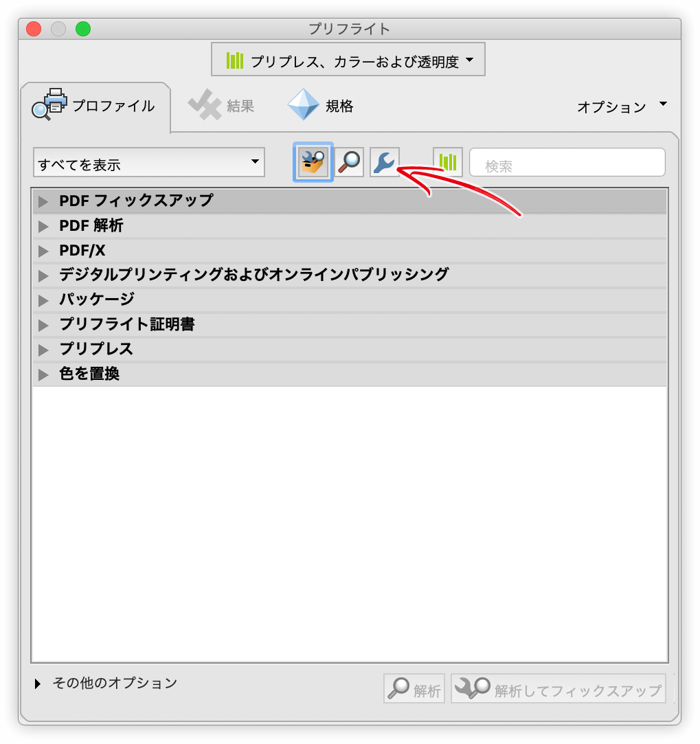Select the PDF/X row label

(82, 250)
